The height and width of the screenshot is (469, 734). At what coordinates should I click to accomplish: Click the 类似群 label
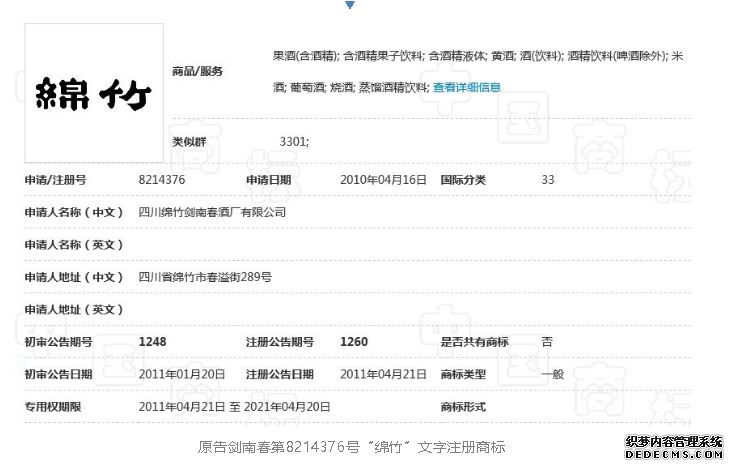click(189, 142)
